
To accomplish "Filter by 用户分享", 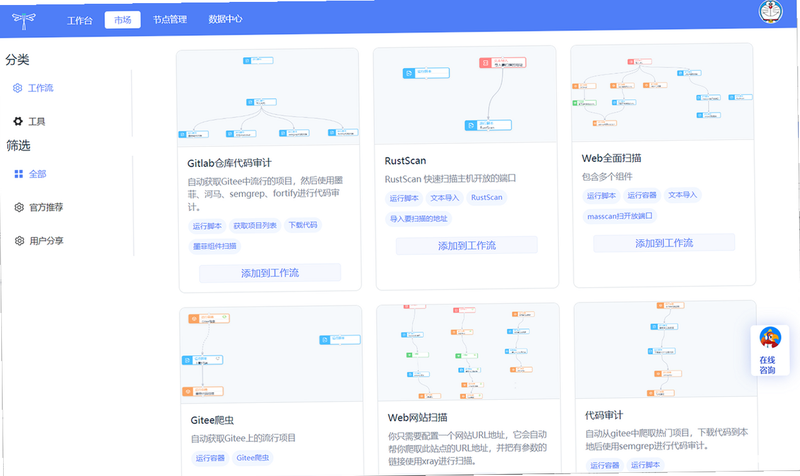I will pos(46,241).
